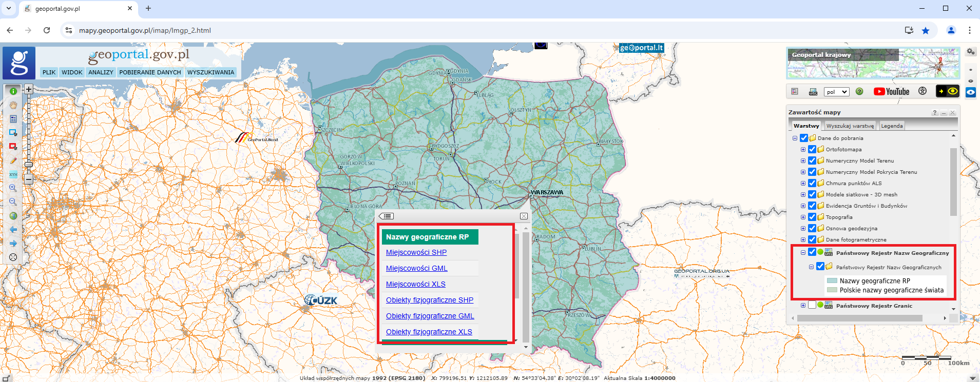Uncheck the Ortofotomapa layer checkbox
This screenshot has width=980, height=382.
[x=812, y=149]
